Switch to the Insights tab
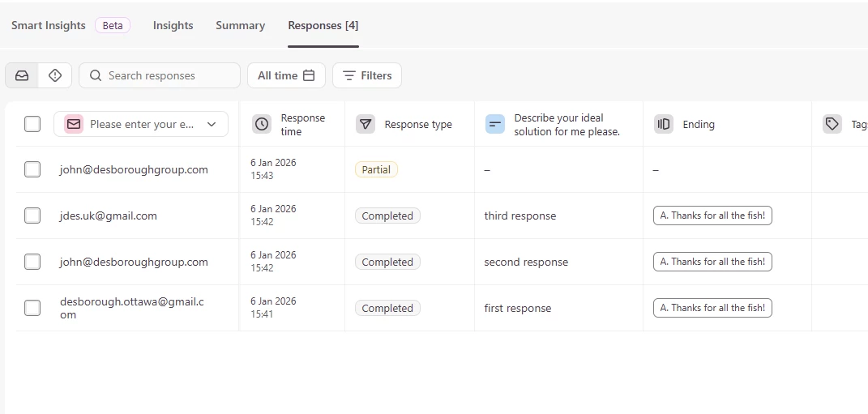 click(173, 25)
